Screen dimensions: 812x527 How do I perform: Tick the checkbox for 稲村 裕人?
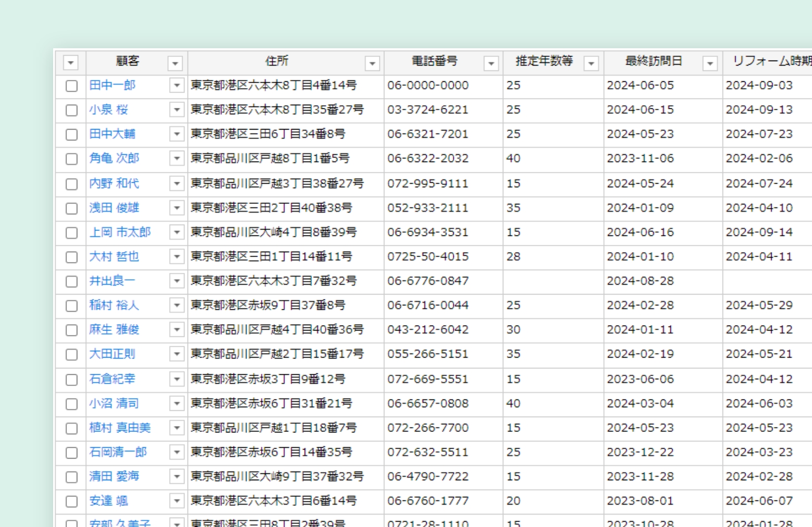coord(71,306)
